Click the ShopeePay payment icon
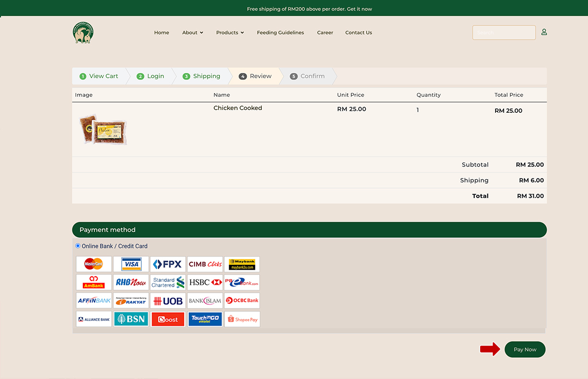The image size is (588, 379). (242, 320)
